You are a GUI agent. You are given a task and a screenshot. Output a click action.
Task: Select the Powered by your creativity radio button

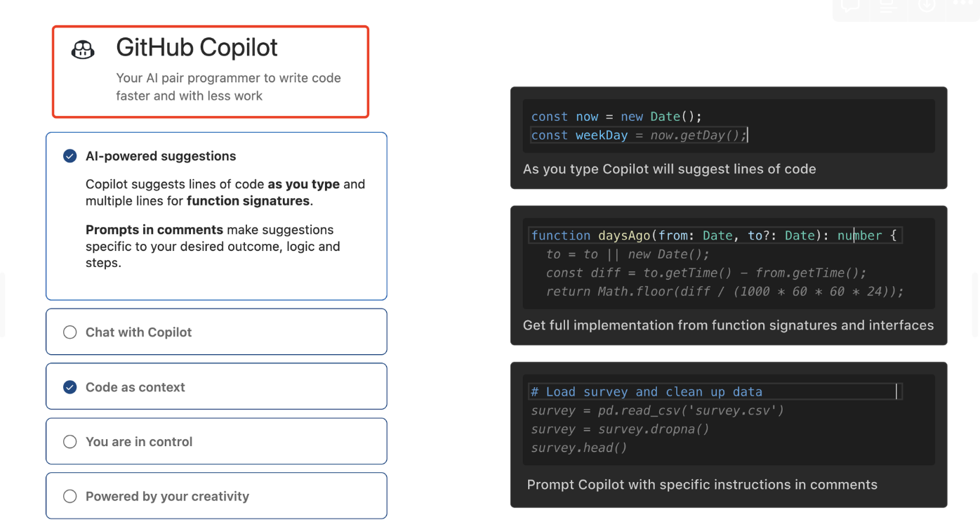coord(69,495)
